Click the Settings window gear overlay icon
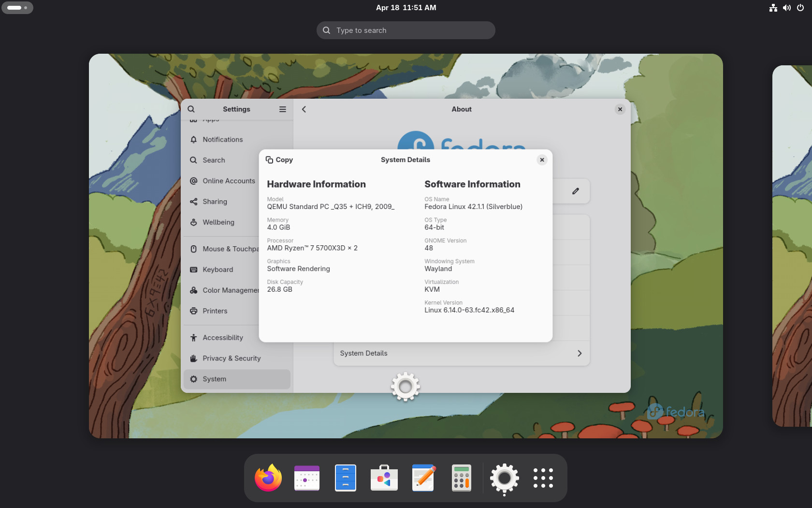 pyautogui.click(x=406, y=387)
